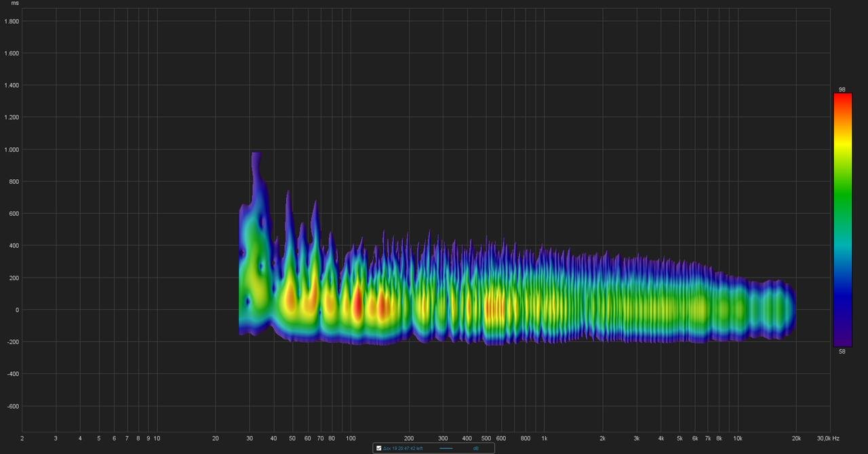The width and height of the screenshot is (868, 454).
Task: Click the ms unit label on axis
Action: pyautogui.click(x=15, y=3)
